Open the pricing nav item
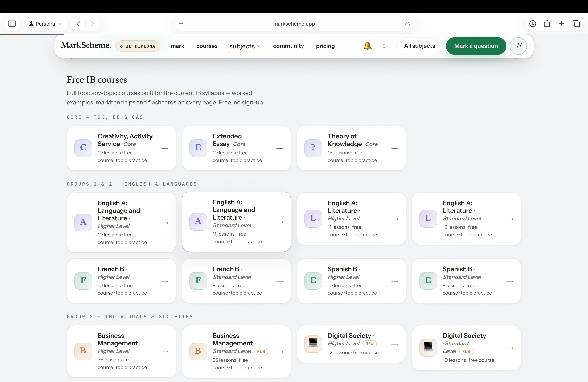Viewport: 588px width, 382px height. pyautogui.click(x=325, y=46)
